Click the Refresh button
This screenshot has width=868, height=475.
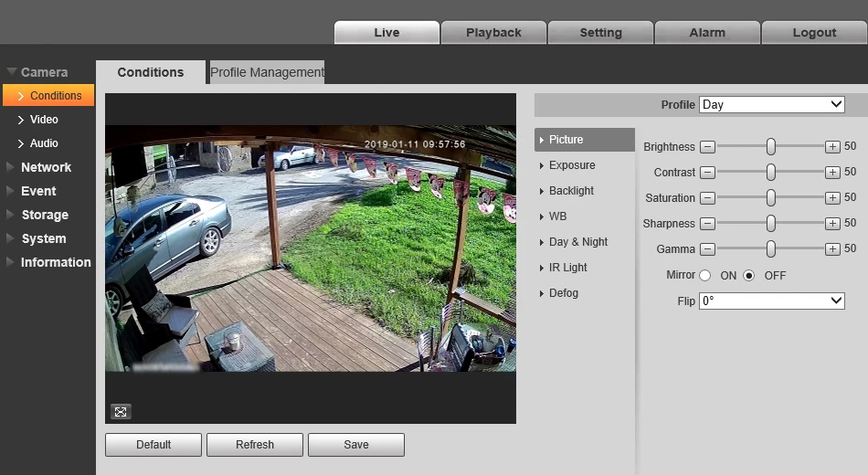coord(255,445)
